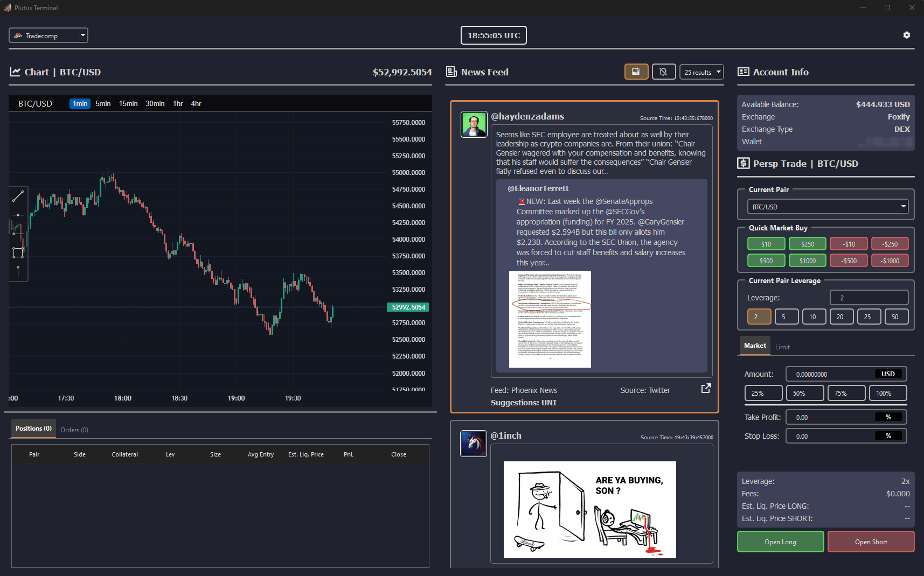The width and height of the screenshot is (924, 576).
Task: Open the Orders (0) tab
Action: pyautogui.click(x=74, y=430)
